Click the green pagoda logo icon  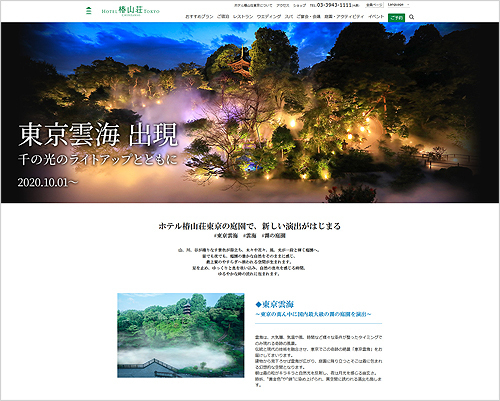click(89, 11)
